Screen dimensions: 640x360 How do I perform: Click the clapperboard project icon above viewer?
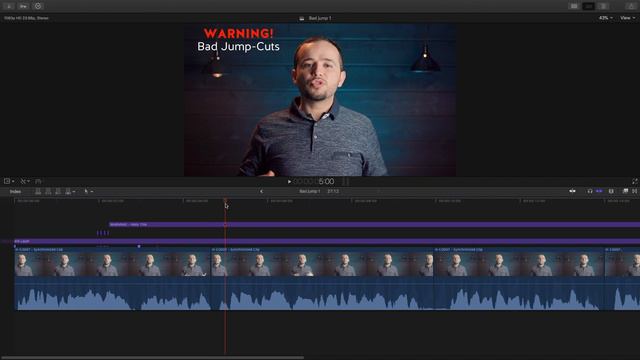302,18
